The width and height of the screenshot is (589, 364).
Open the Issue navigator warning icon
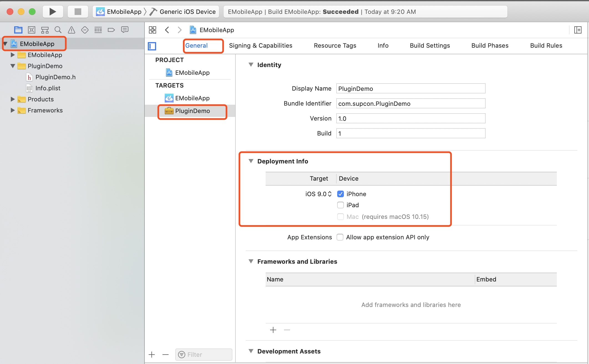click(x=72, y=30)
